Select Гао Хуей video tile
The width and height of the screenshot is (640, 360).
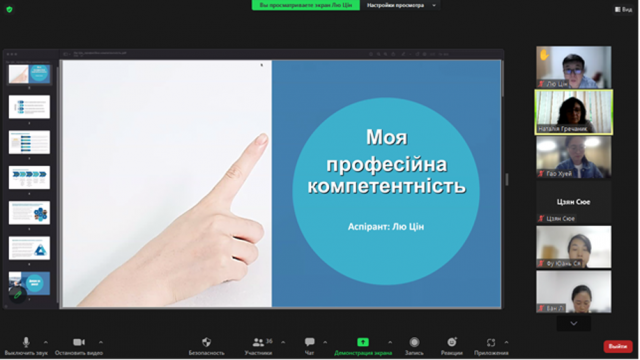[x=573, y=157]
